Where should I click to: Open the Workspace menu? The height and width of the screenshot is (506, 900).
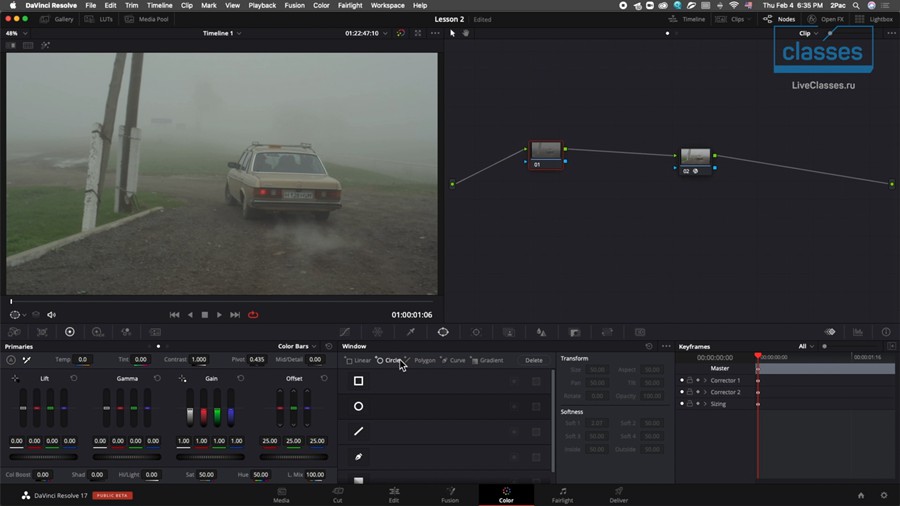tap(387, 5)
